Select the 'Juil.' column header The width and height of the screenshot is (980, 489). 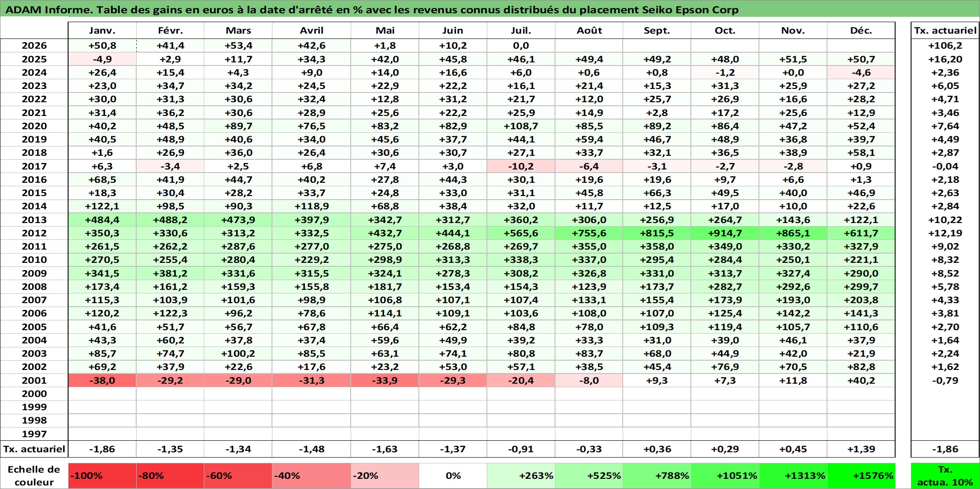521,31
